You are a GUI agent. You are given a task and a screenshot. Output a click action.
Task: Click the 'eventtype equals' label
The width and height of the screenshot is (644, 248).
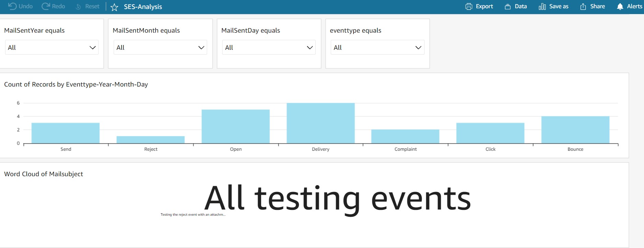click(355, 30)
